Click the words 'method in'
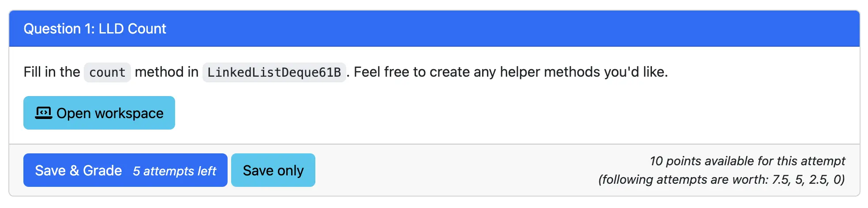The image size is (868, 208). click(x=166, y=72)
